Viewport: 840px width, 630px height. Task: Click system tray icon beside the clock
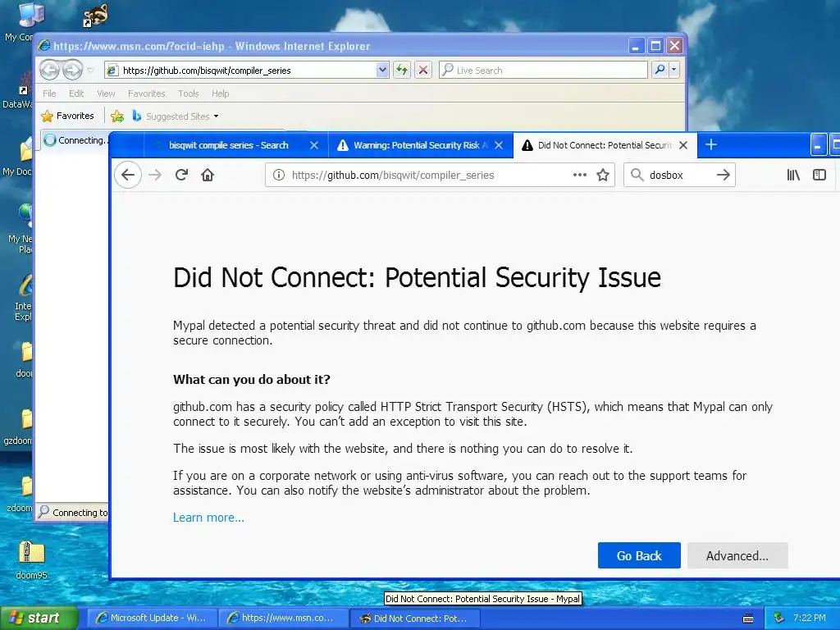coord(778,618)
